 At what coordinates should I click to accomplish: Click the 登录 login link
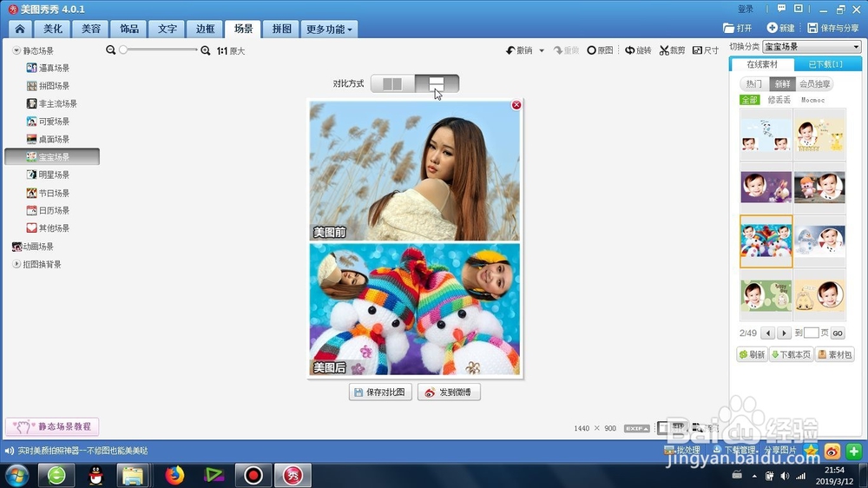tap(746, 9)
